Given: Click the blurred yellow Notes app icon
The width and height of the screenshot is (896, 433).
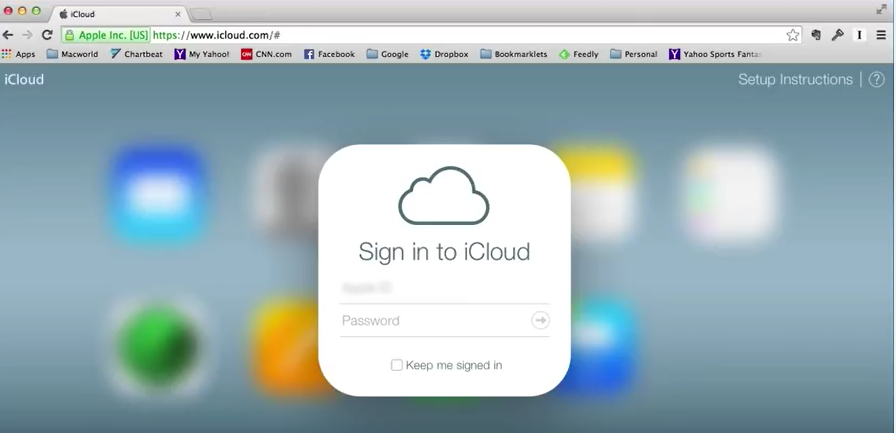Looking at the screenshot, I should 601,194.
